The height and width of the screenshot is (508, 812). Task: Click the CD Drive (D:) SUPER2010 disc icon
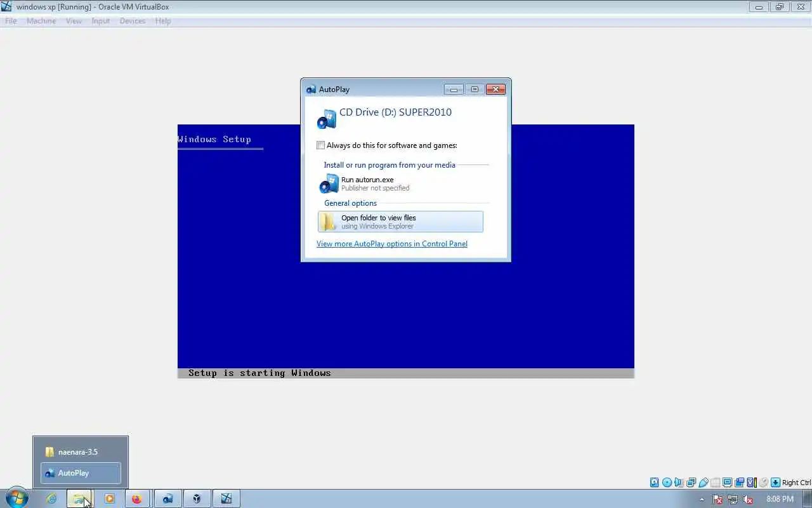pyautogui.click(x=327, y=119)
